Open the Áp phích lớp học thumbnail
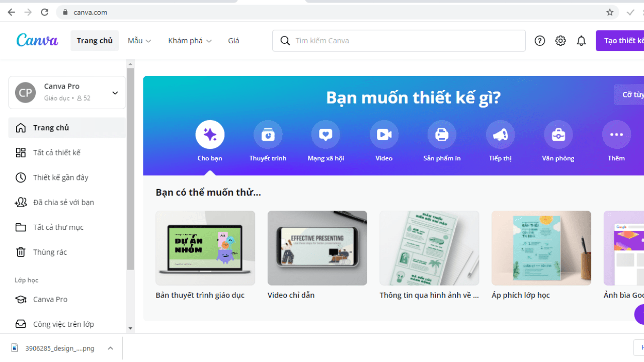The height and width of the screenshot is (362, 644). pos(541,248)
